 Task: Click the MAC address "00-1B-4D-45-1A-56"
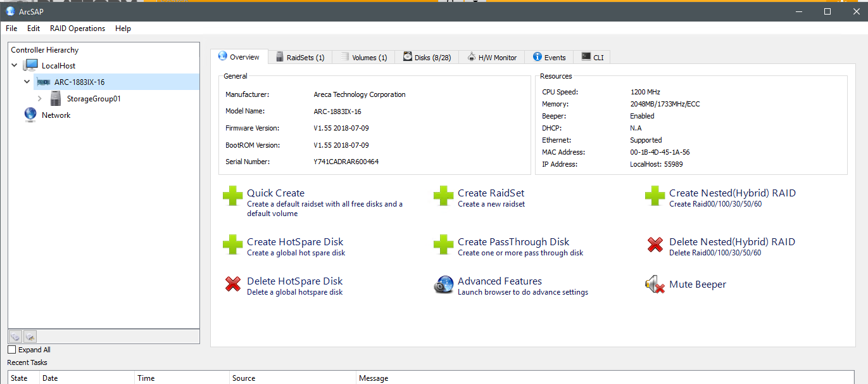click(660, 152)
